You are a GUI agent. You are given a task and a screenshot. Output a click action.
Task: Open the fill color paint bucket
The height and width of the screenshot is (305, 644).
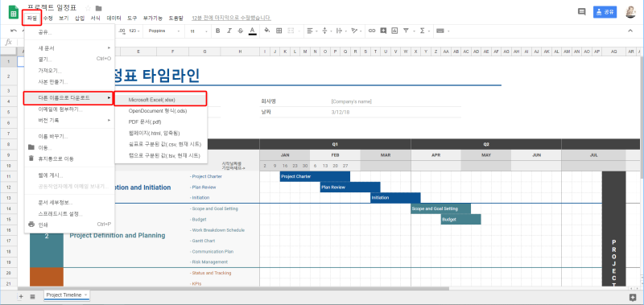pyautogui.click(x=267, y=31)
